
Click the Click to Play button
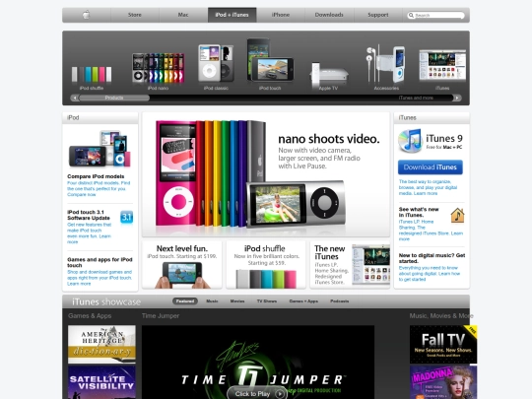click(256, 393)
